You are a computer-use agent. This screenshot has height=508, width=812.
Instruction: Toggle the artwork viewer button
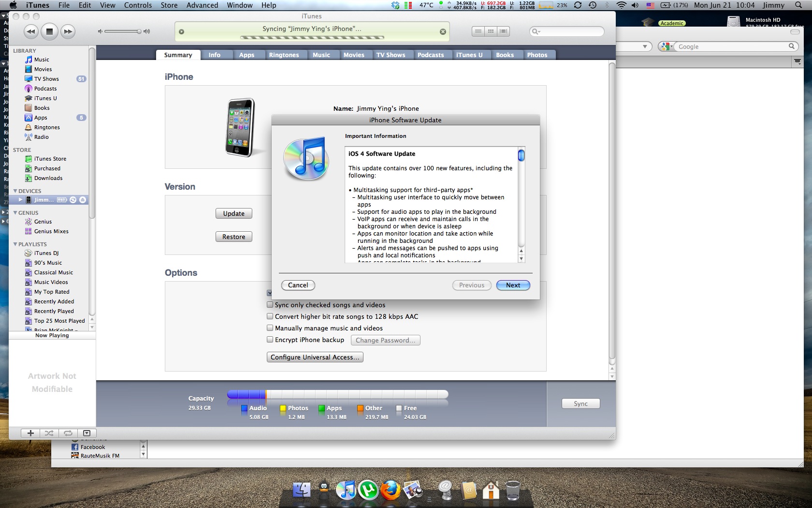click(87, 433)
